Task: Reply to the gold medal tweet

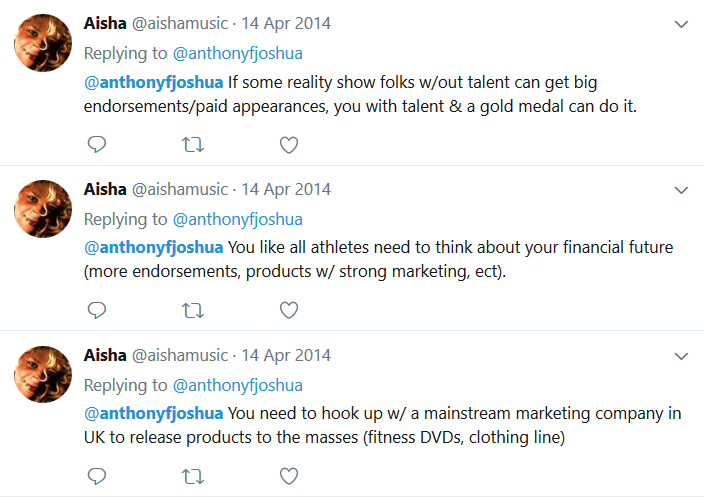Action: point(97,145)
